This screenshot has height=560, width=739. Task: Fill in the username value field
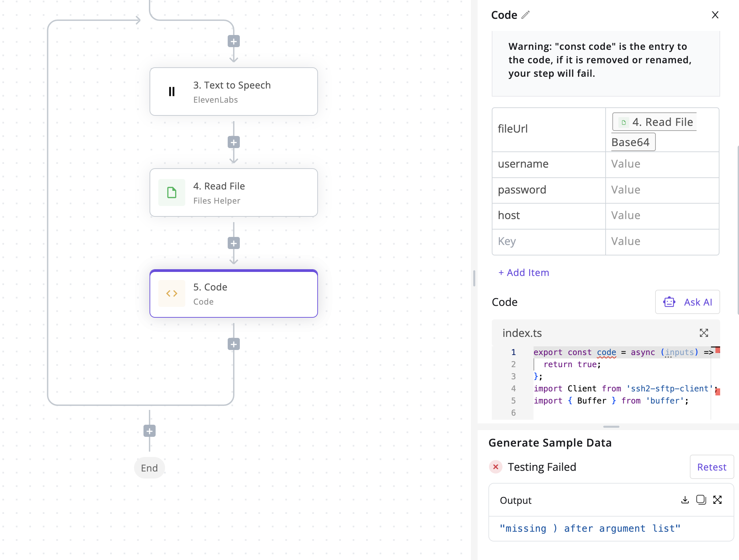(662, 165)
